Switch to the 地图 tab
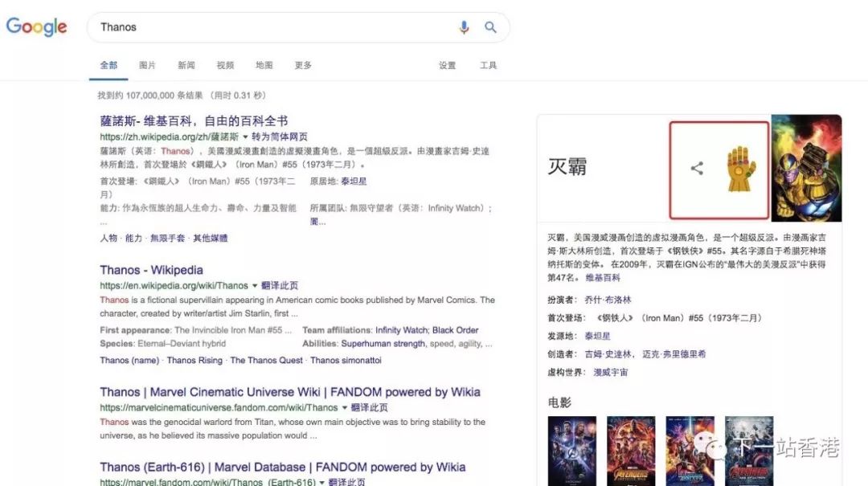Image resolution: width=868 pixels, height=486 pixels. 264,65
